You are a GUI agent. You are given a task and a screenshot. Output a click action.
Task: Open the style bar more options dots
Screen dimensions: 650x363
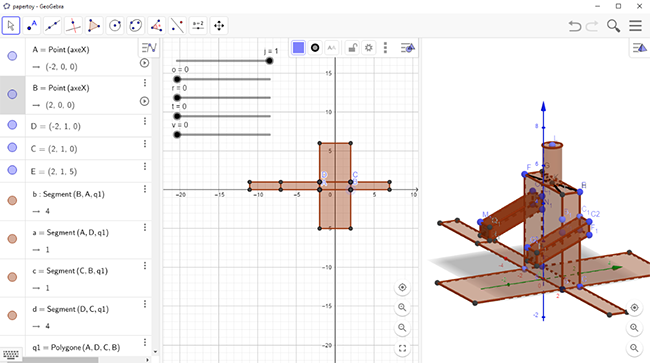pos(385,48)
